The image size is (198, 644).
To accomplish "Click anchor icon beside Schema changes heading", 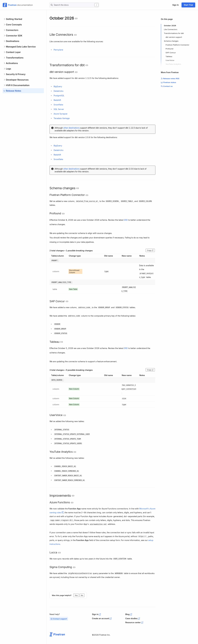I will pyautogui.click(x=78, y=188).
